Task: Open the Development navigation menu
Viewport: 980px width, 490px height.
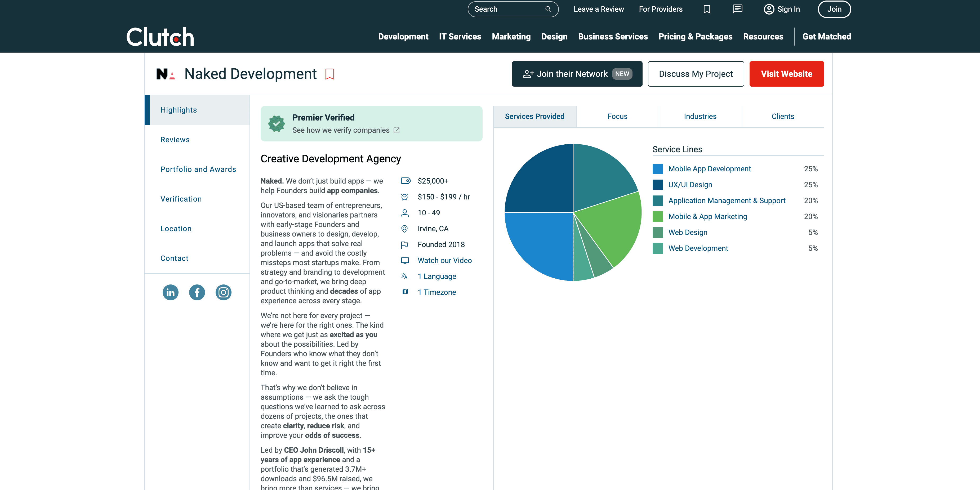Action: point(403,37)
